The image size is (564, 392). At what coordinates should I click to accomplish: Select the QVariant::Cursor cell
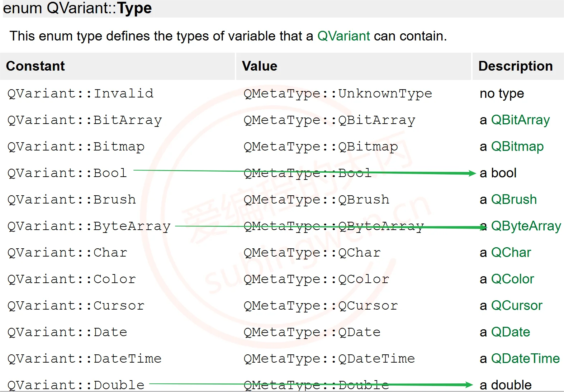pyautogui.click(x=76, y=306)
